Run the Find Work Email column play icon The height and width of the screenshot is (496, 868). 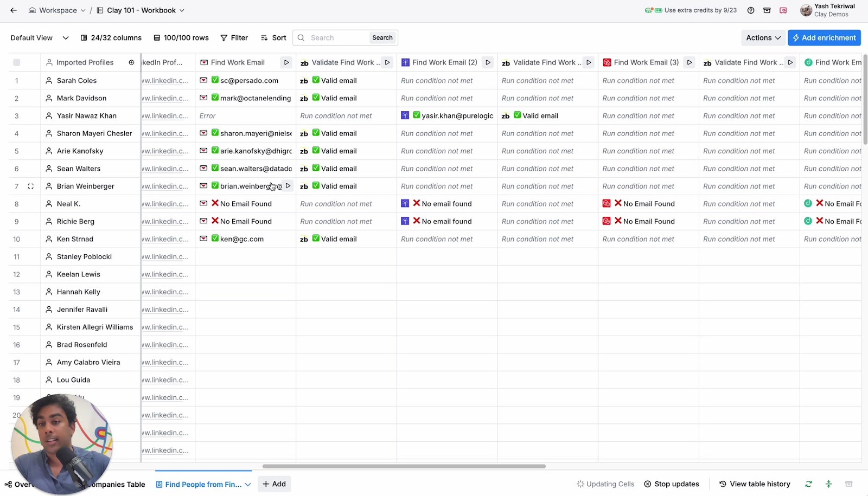(x=286, y=62)
